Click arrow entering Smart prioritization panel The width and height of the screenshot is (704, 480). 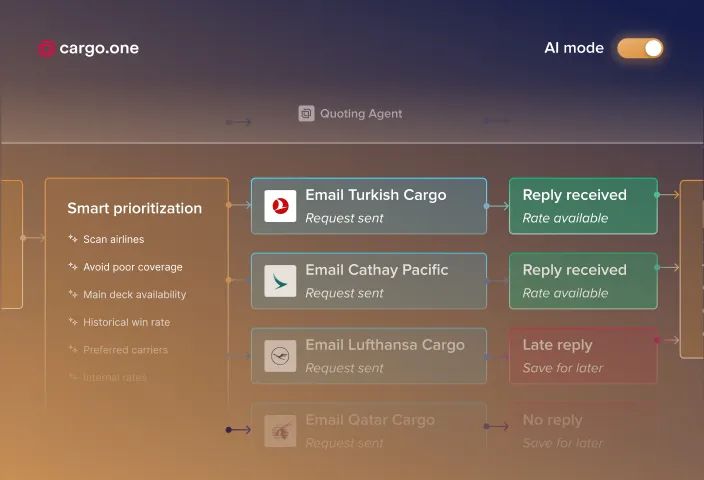[x=33, y=238]
